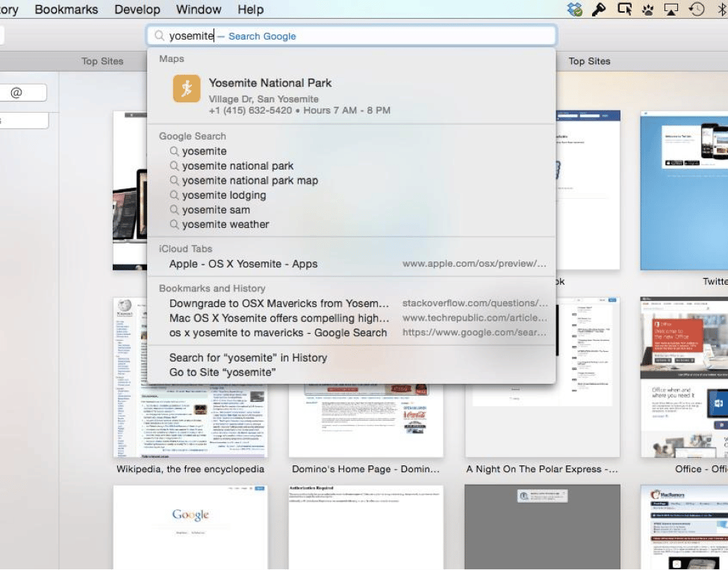
Task: Click www.apple.com/osx/preview URL text
Action: [x=474, y=264]
